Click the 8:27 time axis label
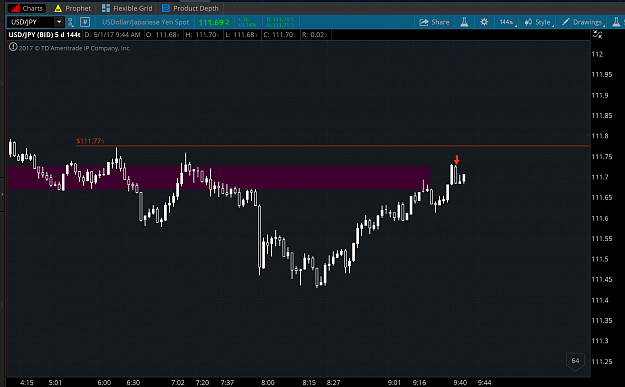 [333, 383]
